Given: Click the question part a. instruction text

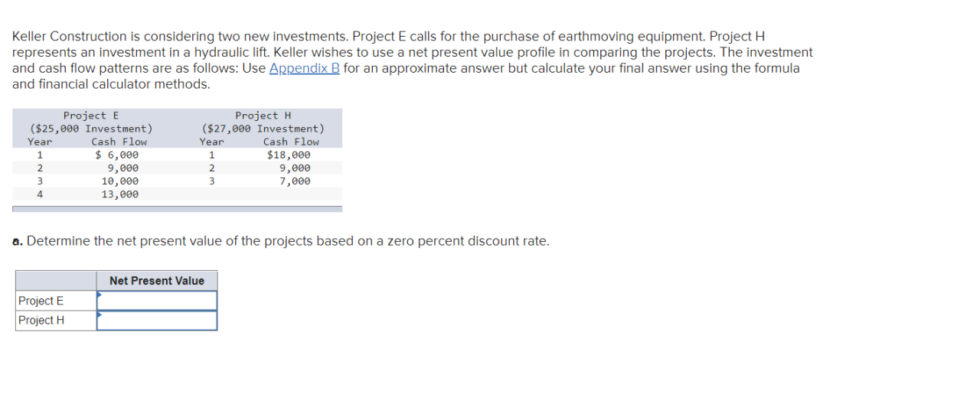Looking at the screenshot, I should (x=281, y=241).
